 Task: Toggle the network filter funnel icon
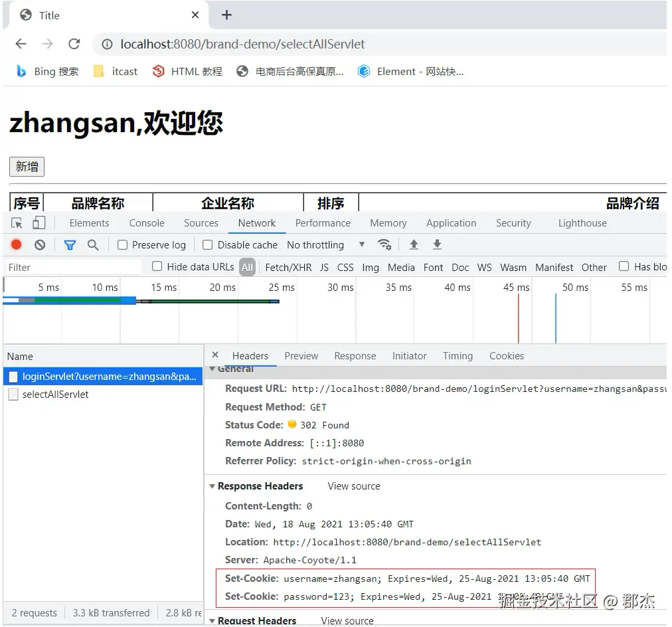tap(70, 244)
